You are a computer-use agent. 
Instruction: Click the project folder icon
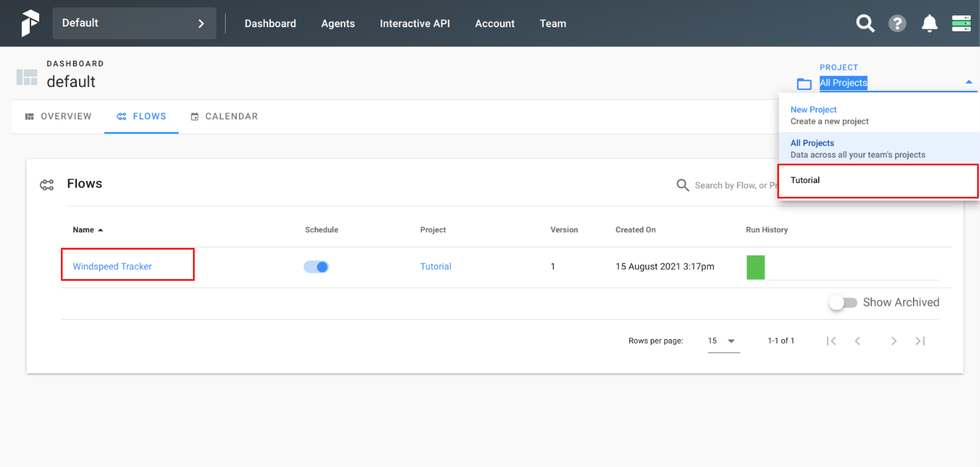tap(804, 84)
